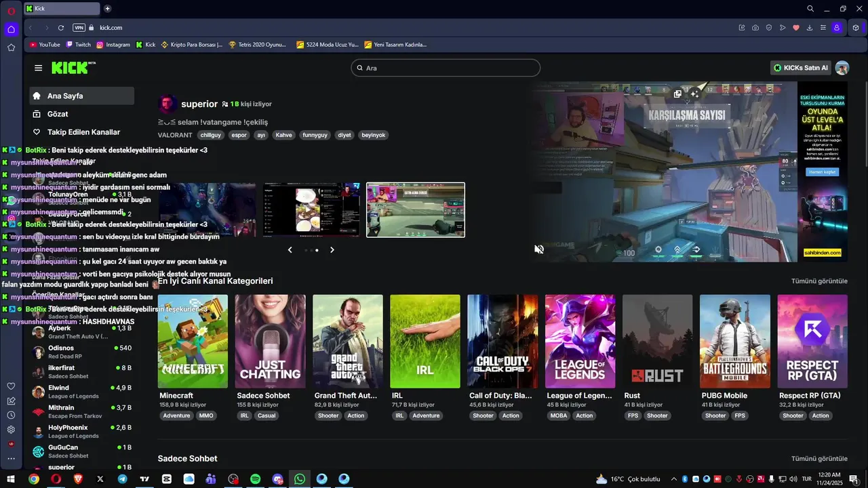The height and width of the screenshot is (488, 868).
Task: Click the chillguy tag
Action: (211, 135)
